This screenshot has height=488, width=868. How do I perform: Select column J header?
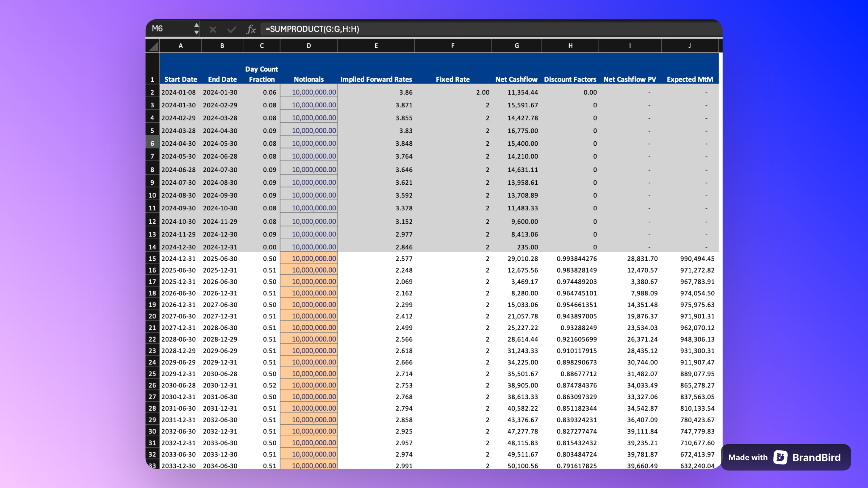[x=689, y=46]
